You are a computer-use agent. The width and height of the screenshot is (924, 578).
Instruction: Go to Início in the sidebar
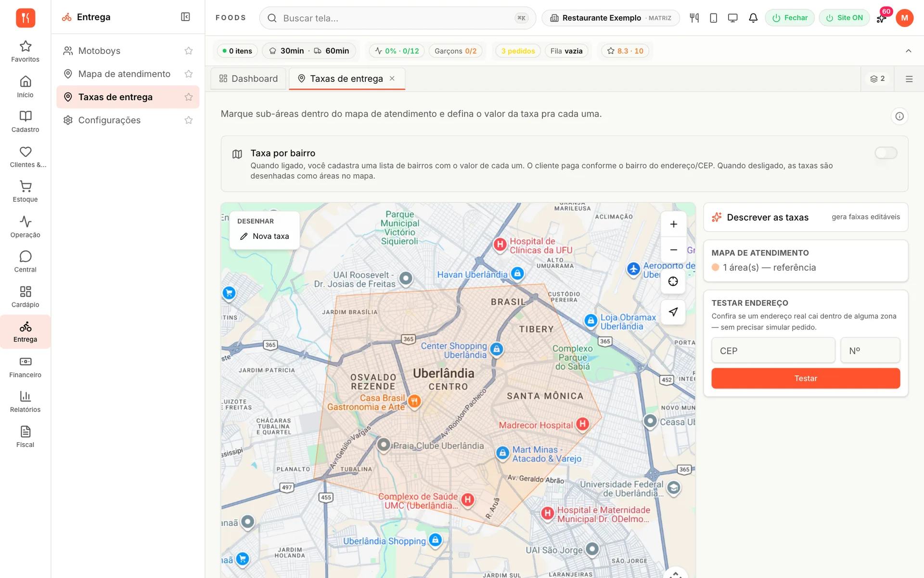25,87
